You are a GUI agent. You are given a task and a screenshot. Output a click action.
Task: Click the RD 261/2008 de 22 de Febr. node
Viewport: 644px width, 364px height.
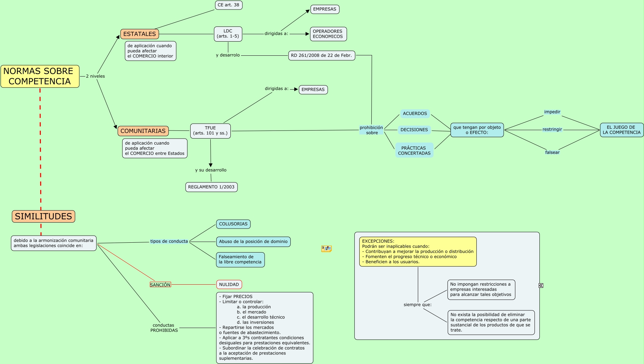[x=321, y=55]
